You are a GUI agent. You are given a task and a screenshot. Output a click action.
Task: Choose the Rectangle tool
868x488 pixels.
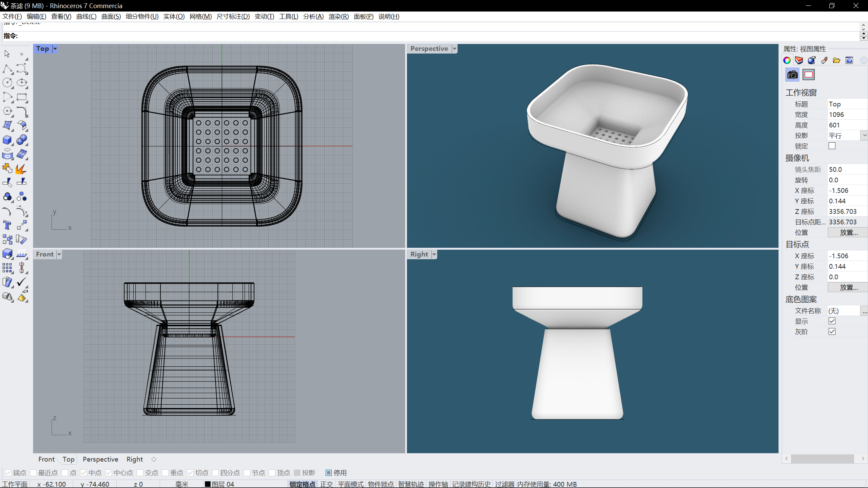coord(22,97)
